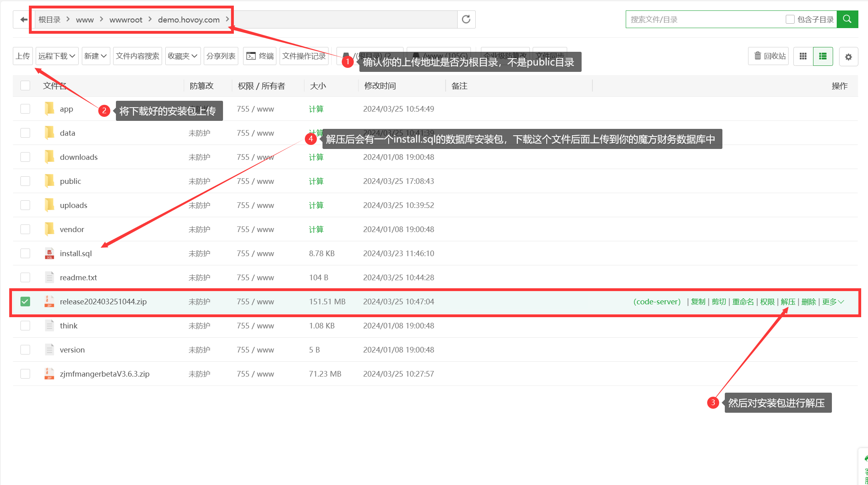Click the app folder icon
Screen dimensions: 868x485
pyautogui.click(x=49, y=109)
